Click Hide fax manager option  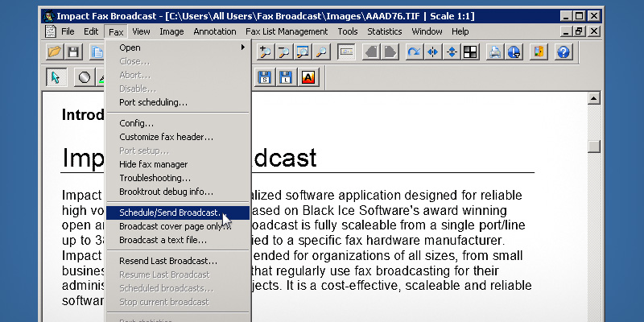pos(153,164)
